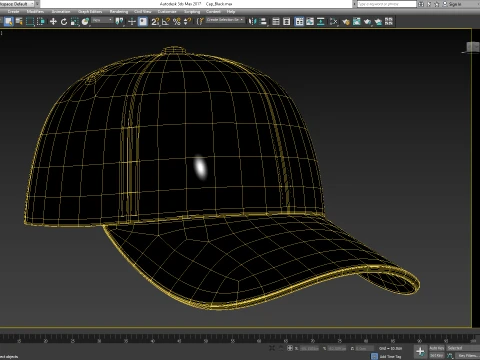Toggle the Scene Explorer icon

[276, 22]
